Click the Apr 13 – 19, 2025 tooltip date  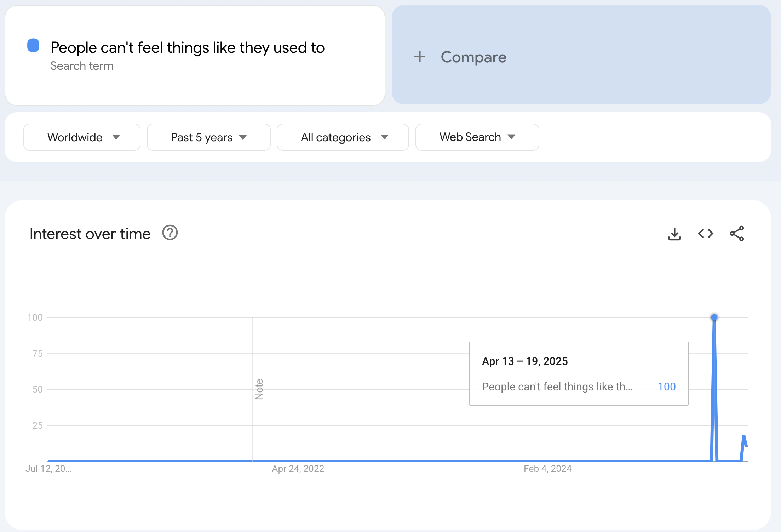tap(525, 361)
